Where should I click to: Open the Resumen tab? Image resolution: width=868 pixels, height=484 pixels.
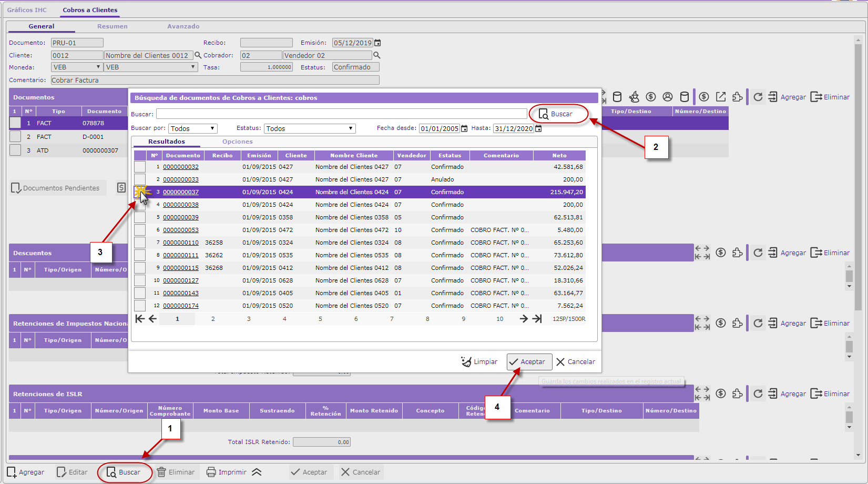(x=112, y=26)
